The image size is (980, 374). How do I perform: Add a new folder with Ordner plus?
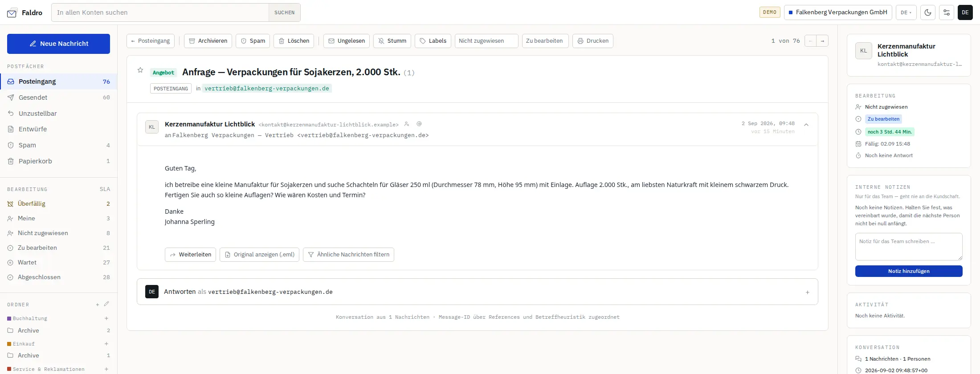[98, 305]
